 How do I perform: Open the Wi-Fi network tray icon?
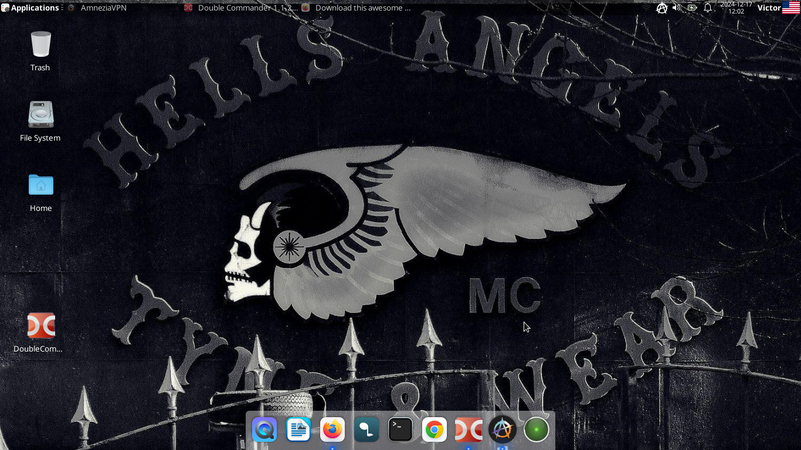646,8
